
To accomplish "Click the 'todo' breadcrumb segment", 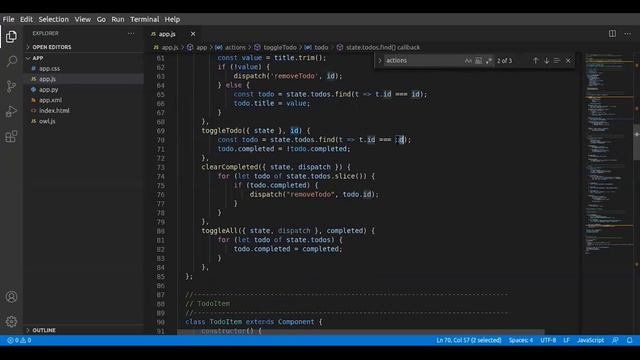I will click(x=316, y=47).
